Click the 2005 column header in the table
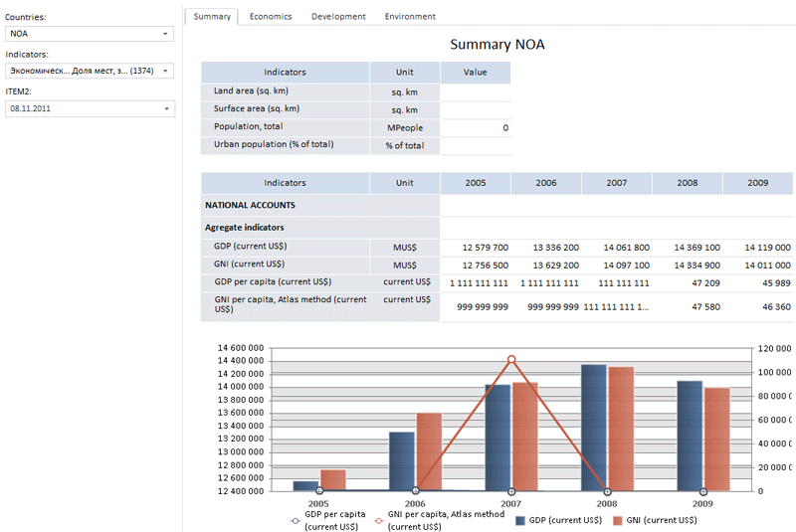The width and height of the screenshot is (796, 532). pyautogui.click(x=475, y=183)
